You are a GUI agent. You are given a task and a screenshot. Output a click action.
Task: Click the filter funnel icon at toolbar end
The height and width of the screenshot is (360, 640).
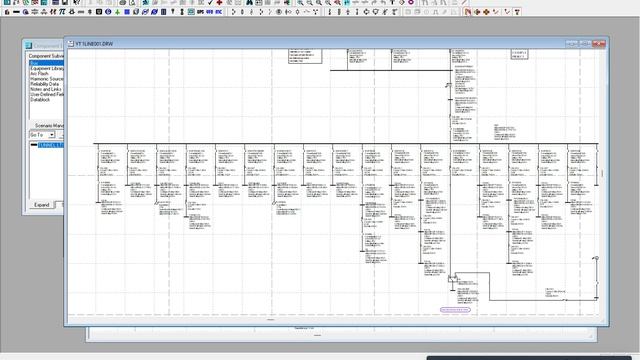(517, 12)
